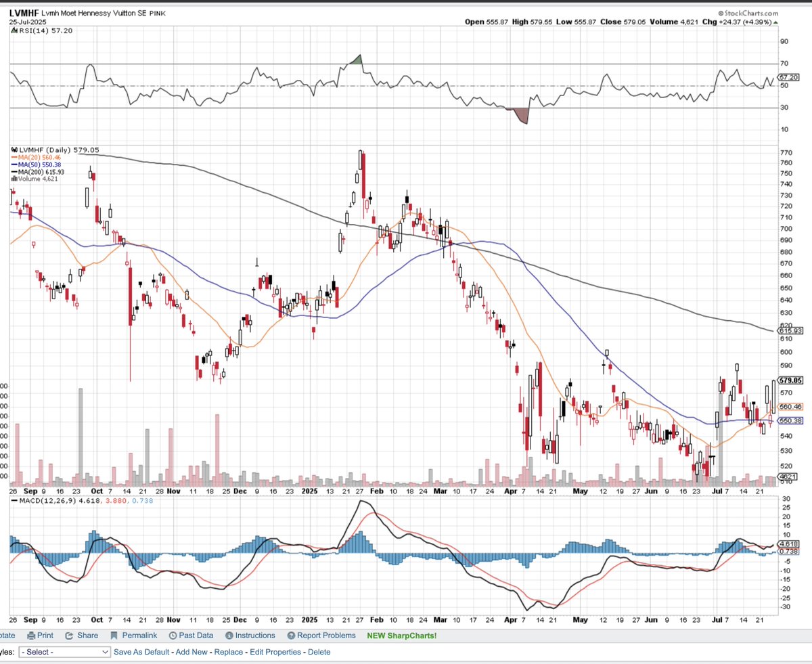
Task: Click the 550.38 MA50 axis tag
Action: click(x=790, y=420)
